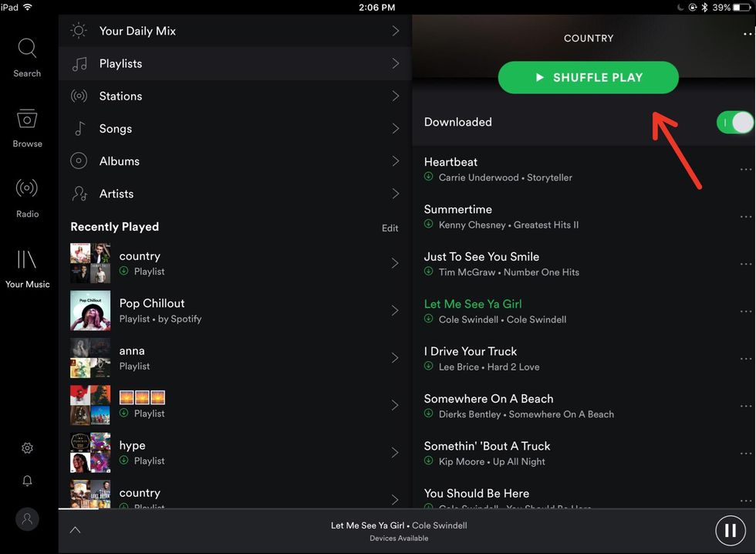
Task: Expand the Pop Chillout playlist chevron
Action: click(x=395, y=310)
